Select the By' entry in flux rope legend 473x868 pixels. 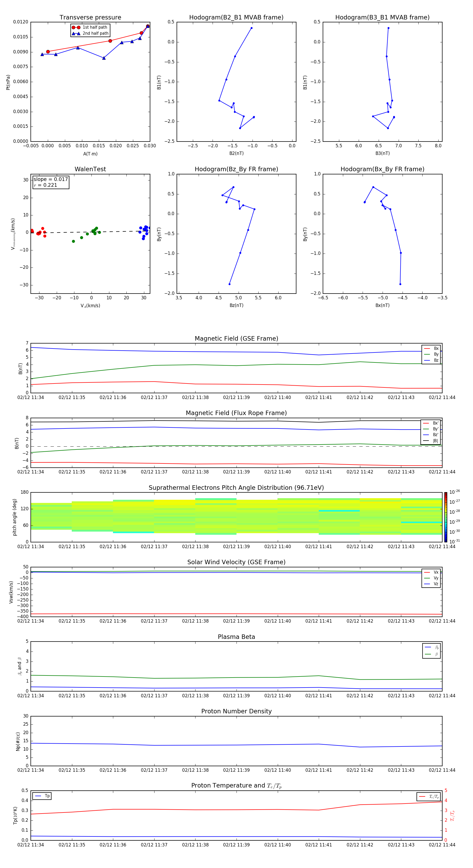431,429
